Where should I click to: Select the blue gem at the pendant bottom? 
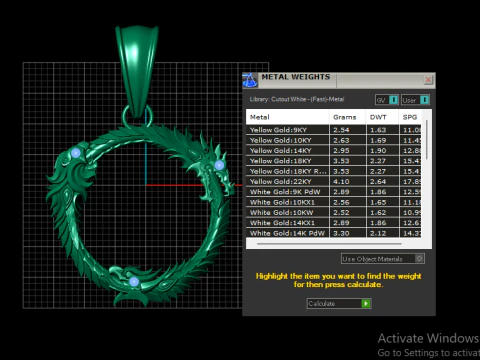[134, 282]
